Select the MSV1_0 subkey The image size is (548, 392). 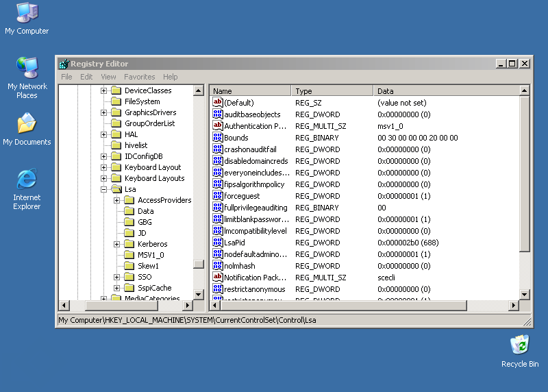tap(151, 255)
